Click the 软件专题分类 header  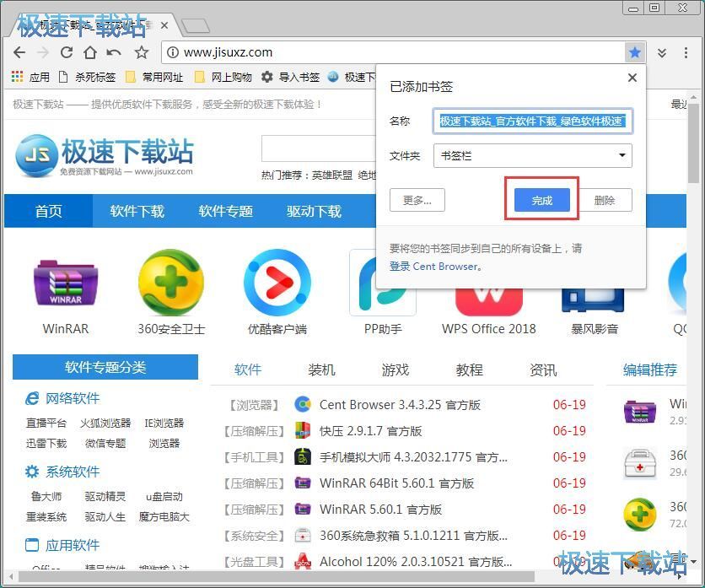pos(105,367)
